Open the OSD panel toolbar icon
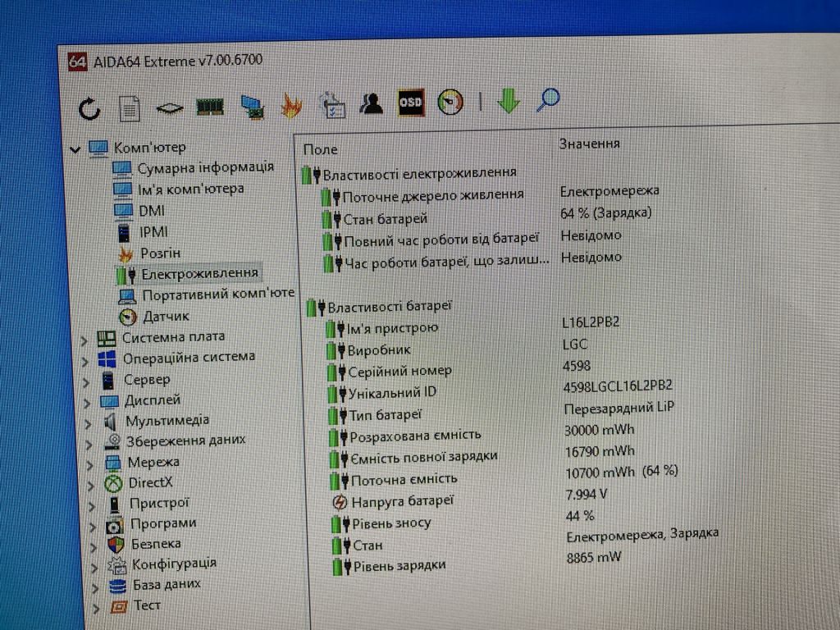Screen dimensions: 840x630 tap(411, 102)
